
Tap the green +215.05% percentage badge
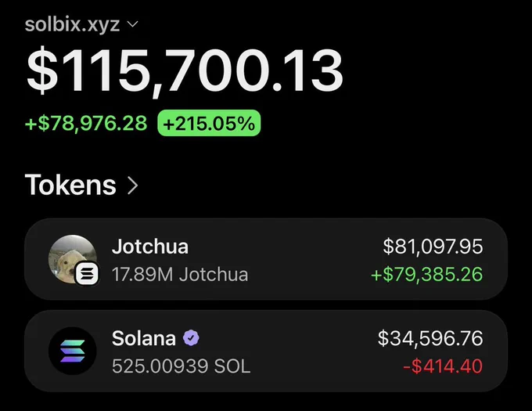pyautogui.click(x=209, y=123)
